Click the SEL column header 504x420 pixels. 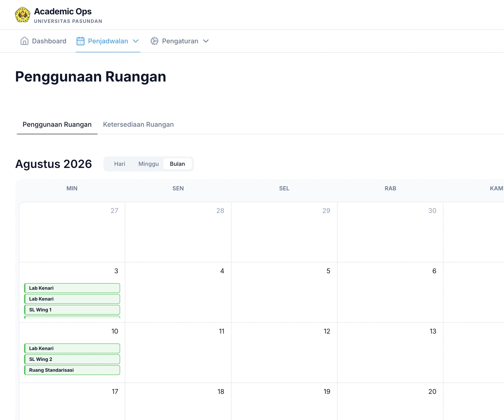[x=284, y=188]
